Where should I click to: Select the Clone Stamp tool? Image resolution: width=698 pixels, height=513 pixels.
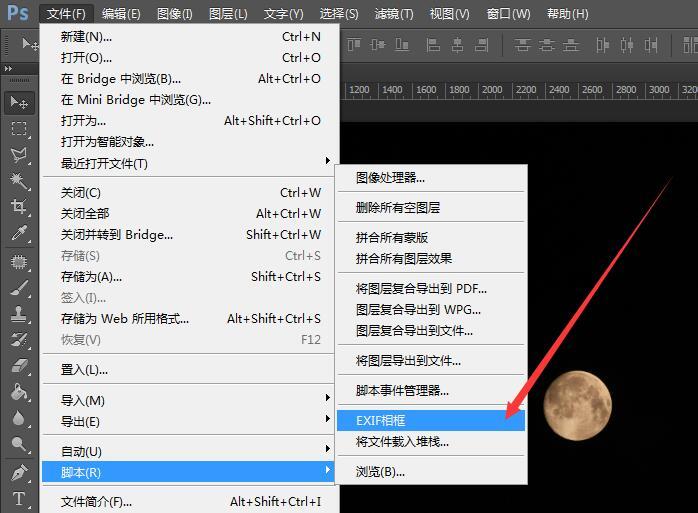(19, 314)
